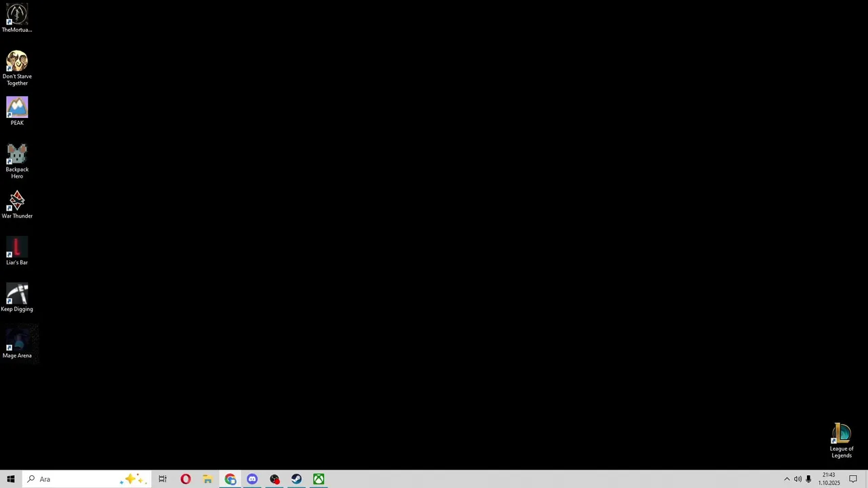Open Discord from the taskbar
Image resolution: width=868 pixels, height=488 pixels.
[x=252, y=479]
